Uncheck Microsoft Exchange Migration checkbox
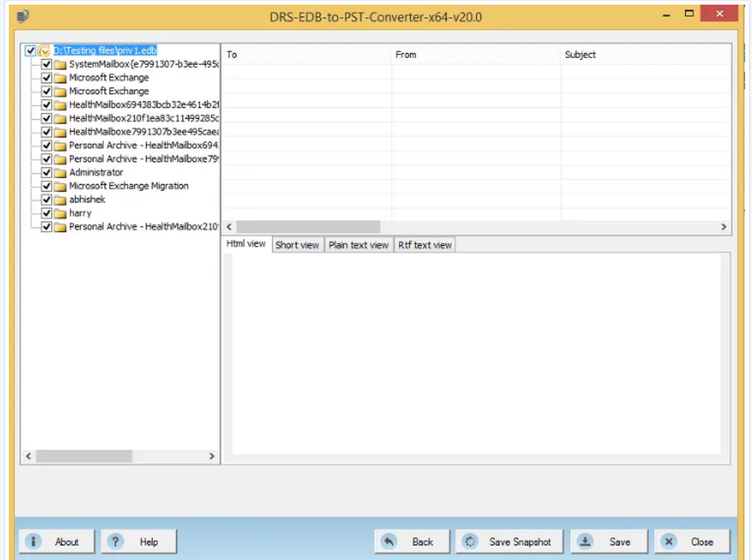Screen dimensions: 752x560 [47, 186]
